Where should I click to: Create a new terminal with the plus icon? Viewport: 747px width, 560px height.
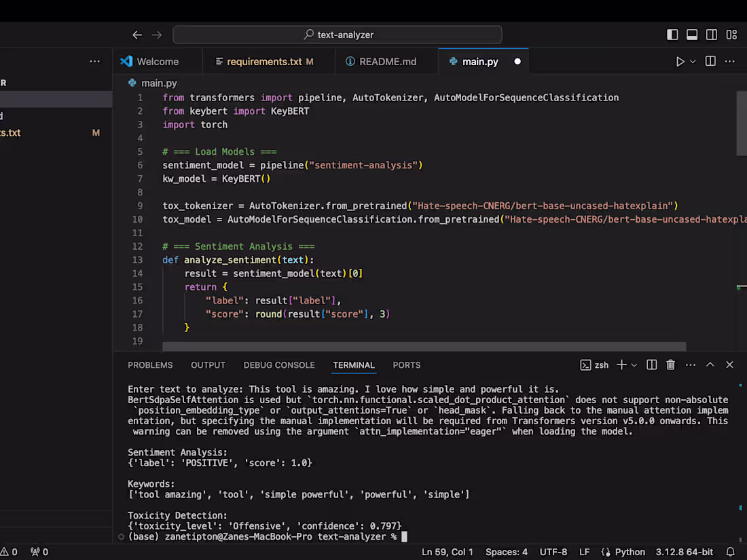pos(623,365)
